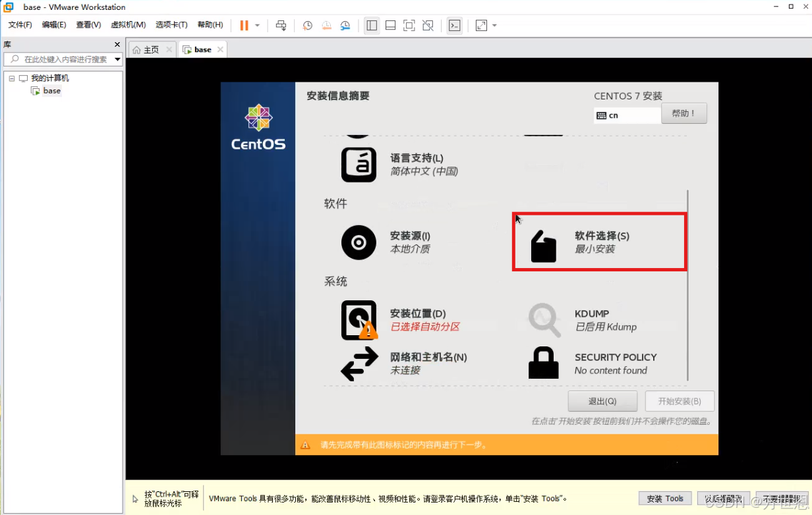Click the 最小安装 software selection text

pos(594,249)
